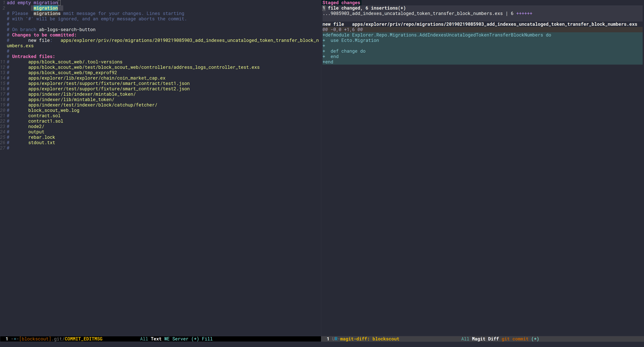This screenshot has height=347, width=644.
Task: Click 'node2/' untracked directory line
Action: (36, 126)
